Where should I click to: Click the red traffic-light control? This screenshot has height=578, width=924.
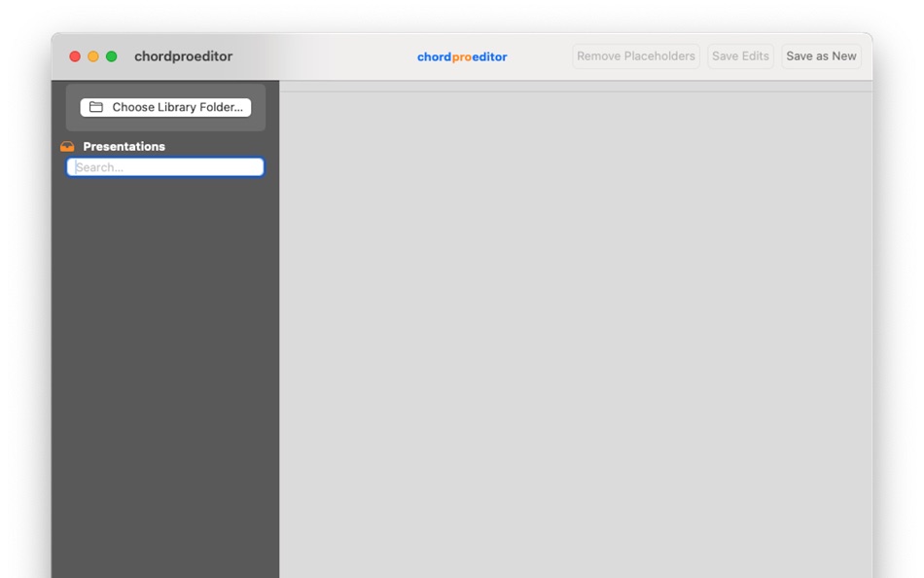coord(75,56)
